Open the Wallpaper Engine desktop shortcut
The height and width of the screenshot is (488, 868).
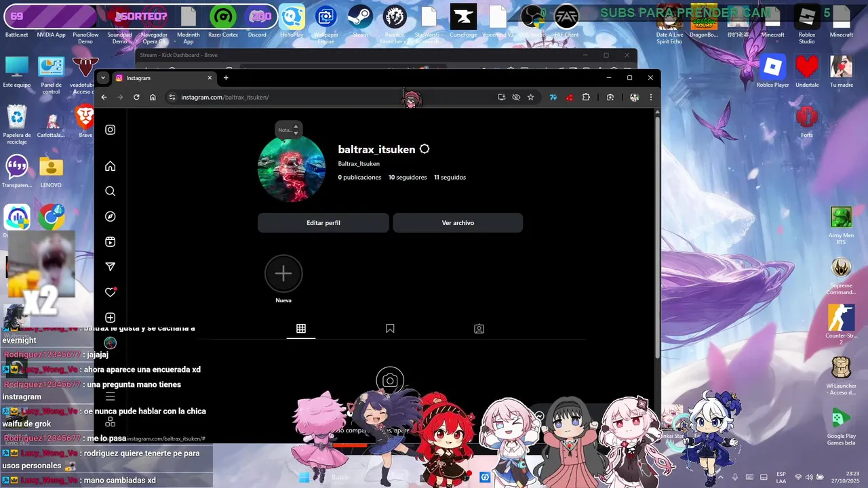[x=326, y=24]
